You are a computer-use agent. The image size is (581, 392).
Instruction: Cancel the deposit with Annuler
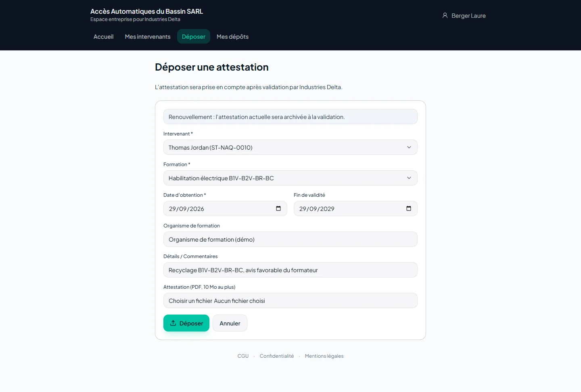point(230,323)
